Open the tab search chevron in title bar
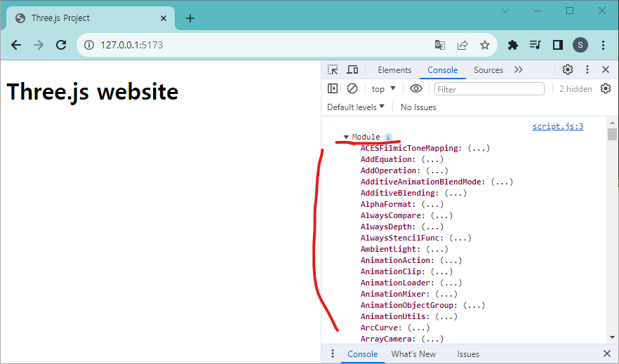619x364 pixels. (505, 11)
